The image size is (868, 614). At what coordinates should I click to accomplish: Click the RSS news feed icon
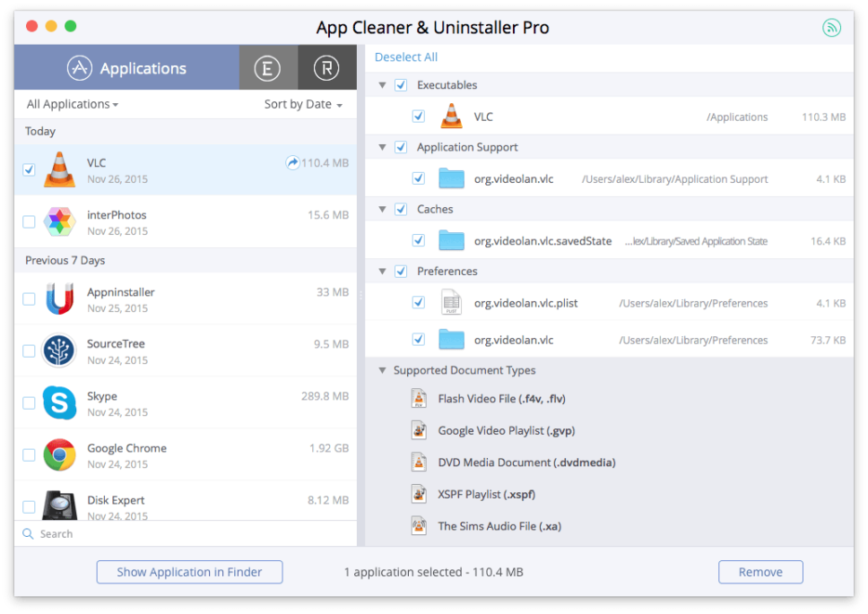[x=831, y=27]
